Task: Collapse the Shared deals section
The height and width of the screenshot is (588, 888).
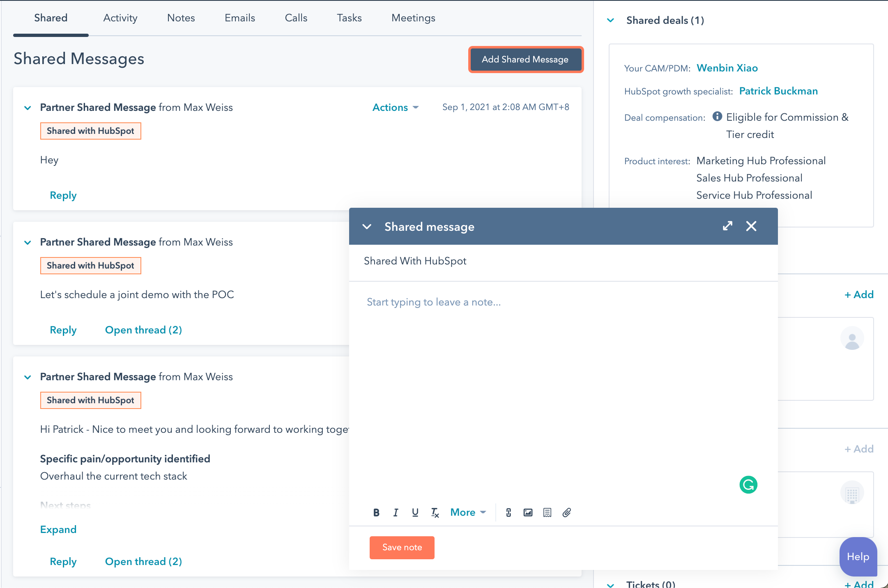Action: [611, 20]
